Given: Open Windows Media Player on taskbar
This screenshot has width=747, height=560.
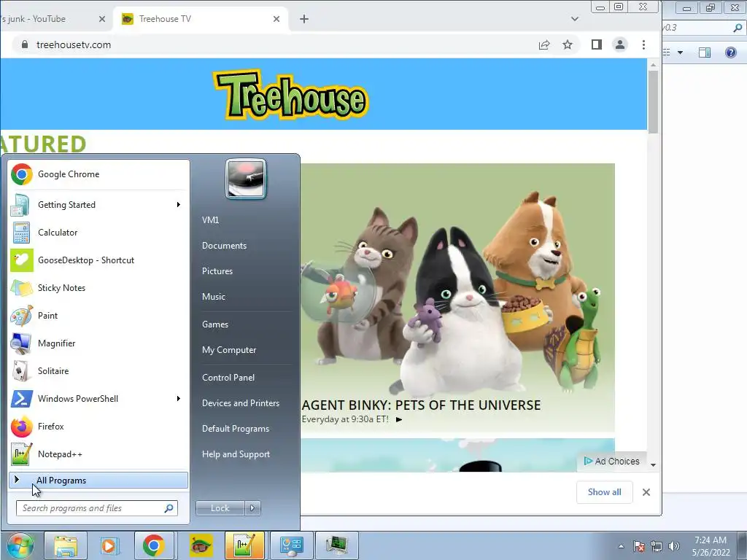Looking at the screenshot, I should [x=109, y=545].
